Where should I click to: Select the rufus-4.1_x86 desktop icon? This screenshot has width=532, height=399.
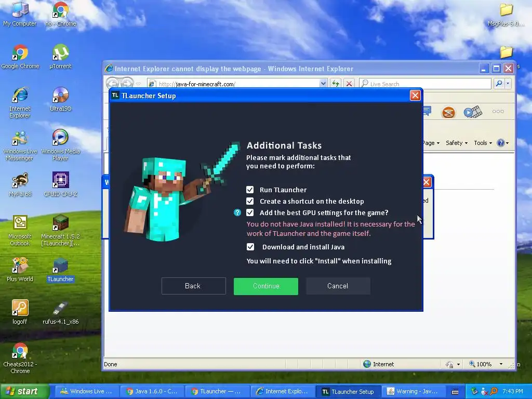click(x=60, y=312)
